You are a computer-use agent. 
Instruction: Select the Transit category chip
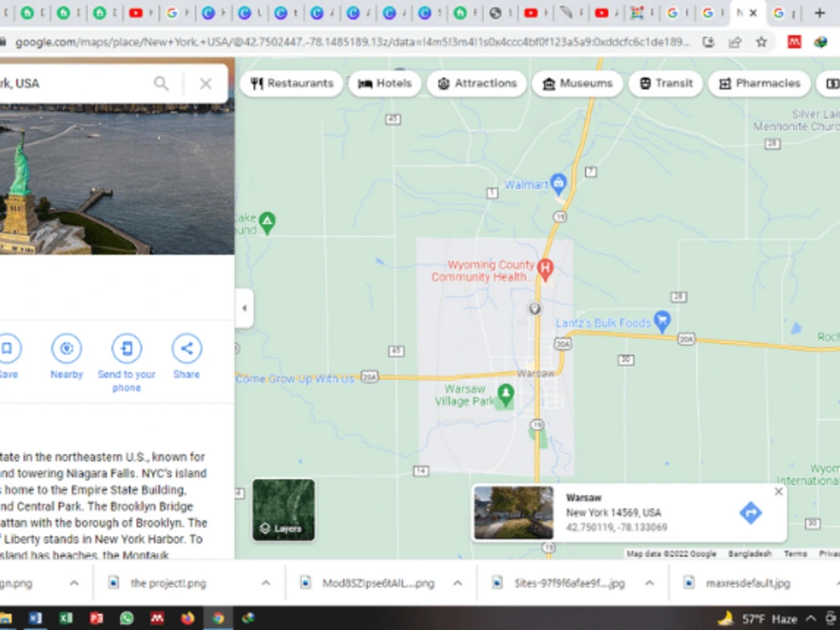[x=665, y=83]
